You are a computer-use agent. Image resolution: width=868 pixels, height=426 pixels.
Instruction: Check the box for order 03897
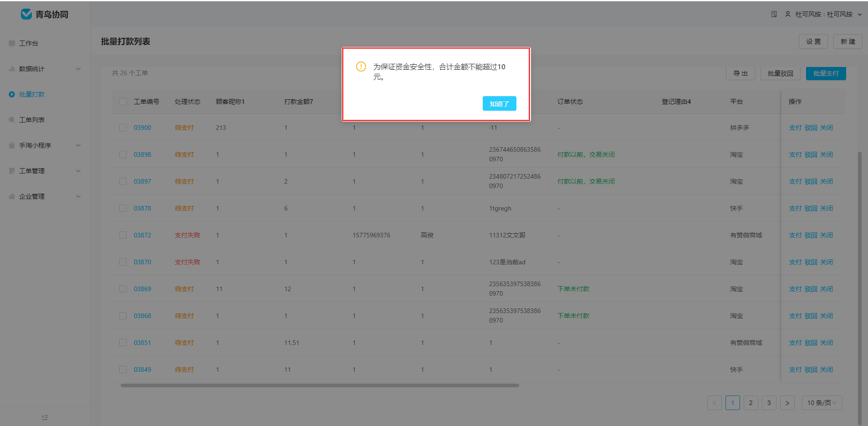coord(123,181)
